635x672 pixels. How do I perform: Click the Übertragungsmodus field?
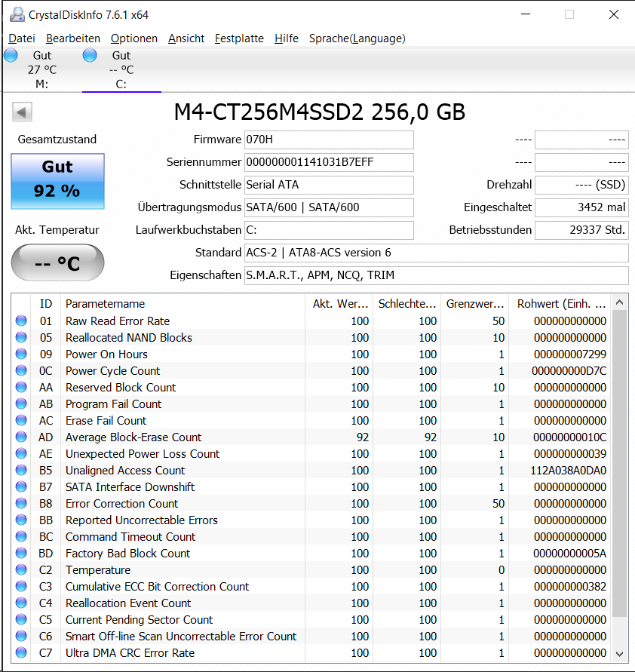coord(329,207)
